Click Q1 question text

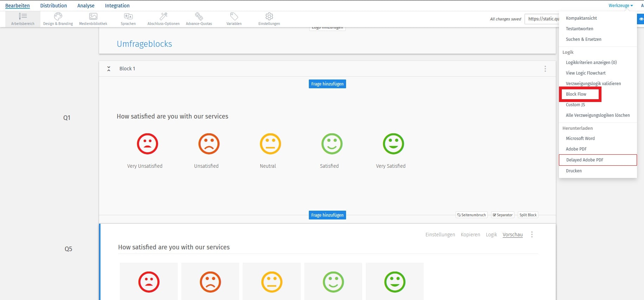173,116
